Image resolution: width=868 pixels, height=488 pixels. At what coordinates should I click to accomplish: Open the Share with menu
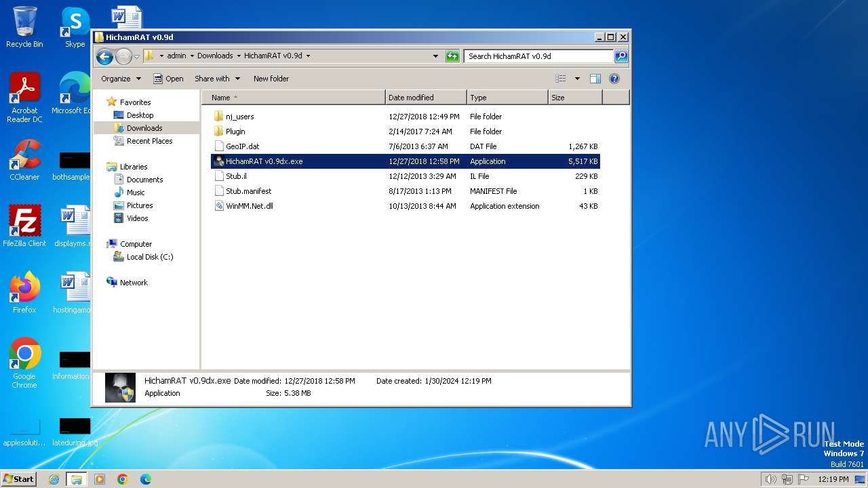point(217,79)
